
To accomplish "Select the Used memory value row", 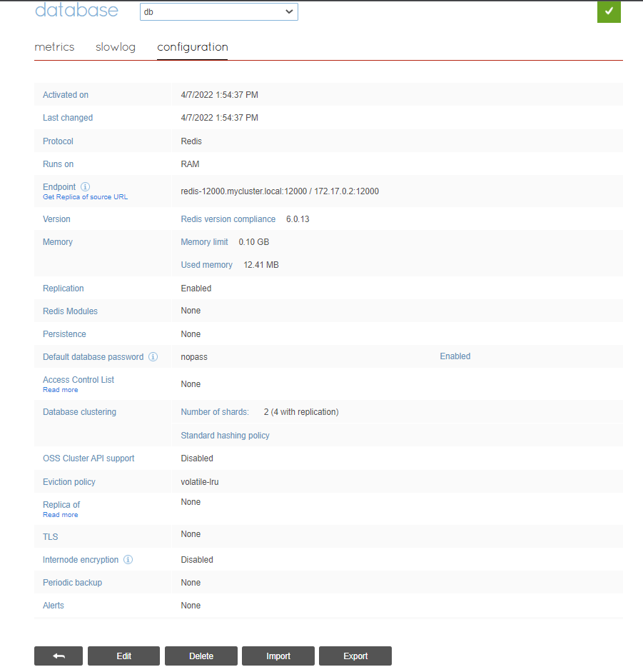I will 206,264.
